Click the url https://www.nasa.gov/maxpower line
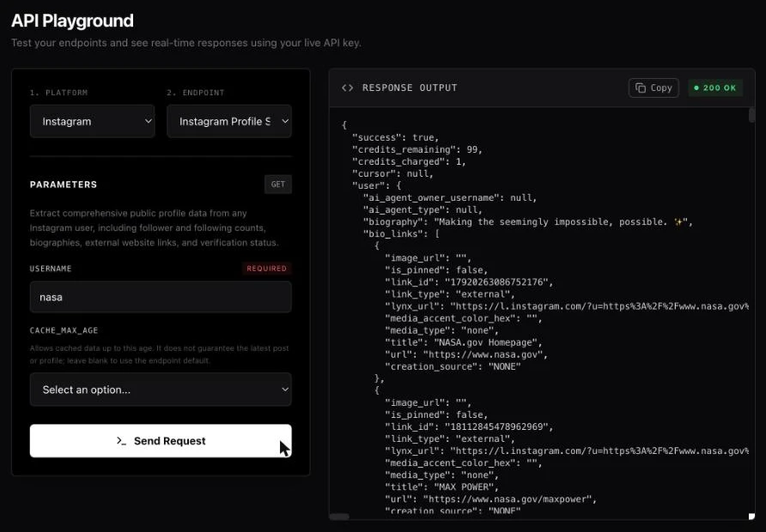The width and height of the screenshot is (766, 532). click(x=491, y=499)
